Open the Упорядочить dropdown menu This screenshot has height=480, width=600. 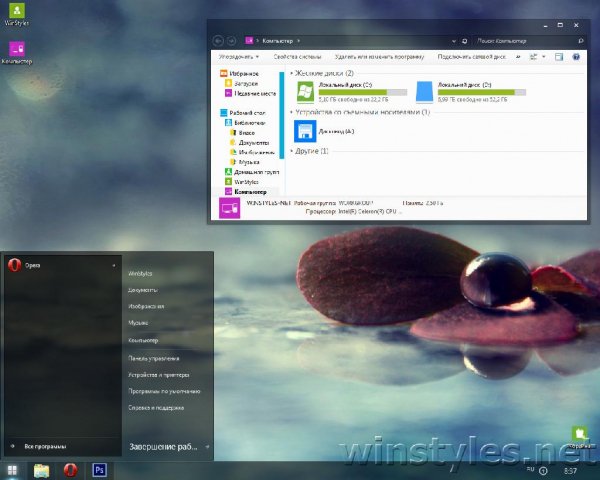(238, 57)
